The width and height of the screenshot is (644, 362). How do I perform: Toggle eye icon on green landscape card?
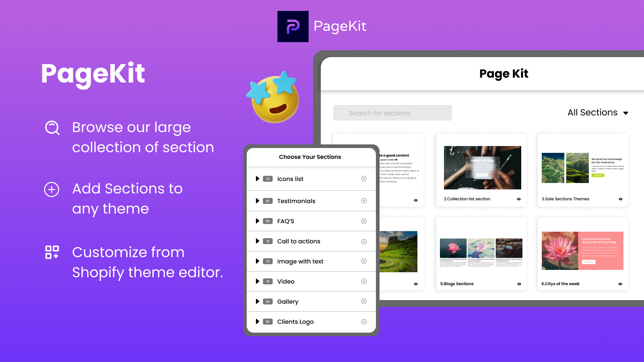click(416, 284)
